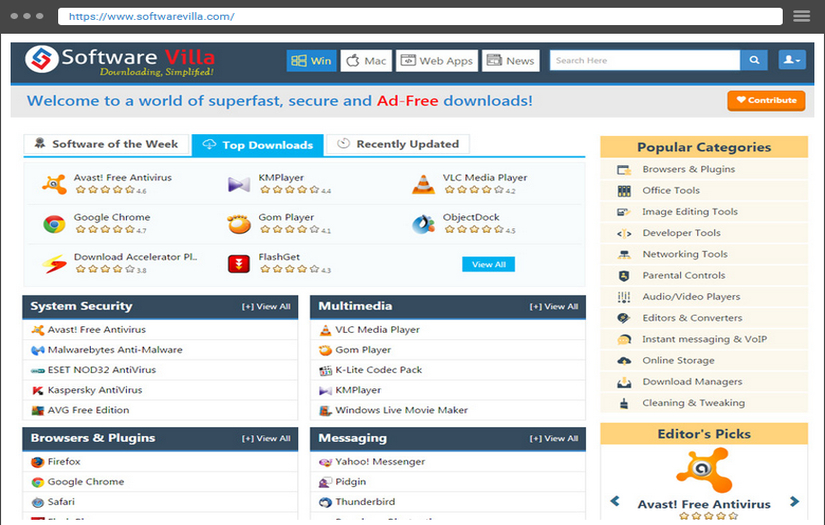825x525 pixels.
Task: Click the Office Tools category icon
Action: 624,191
